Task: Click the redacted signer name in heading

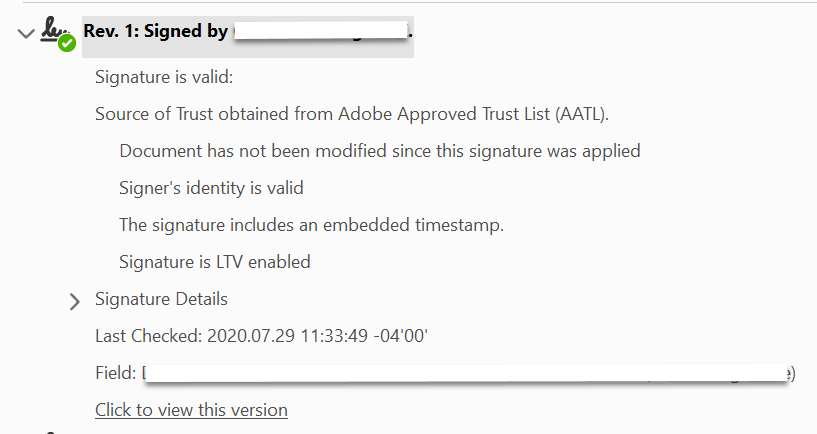Action: (320, 32)
